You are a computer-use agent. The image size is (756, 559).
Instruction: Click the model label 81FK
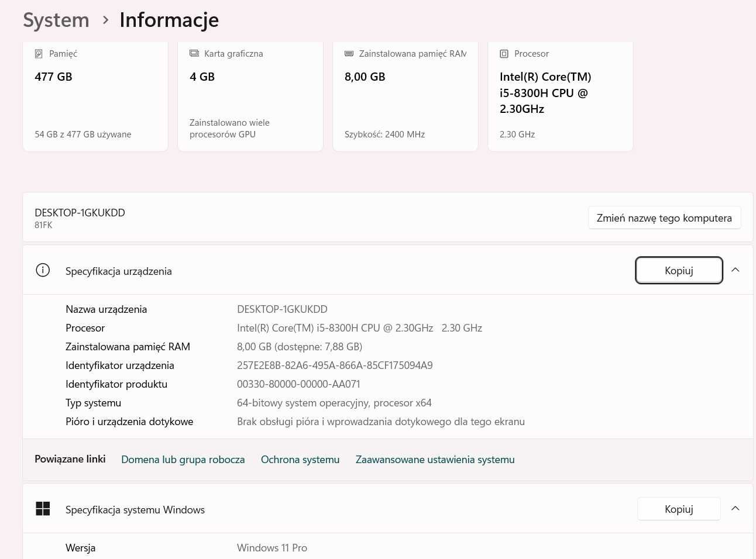pyautogui.click(x=43, y=225)
